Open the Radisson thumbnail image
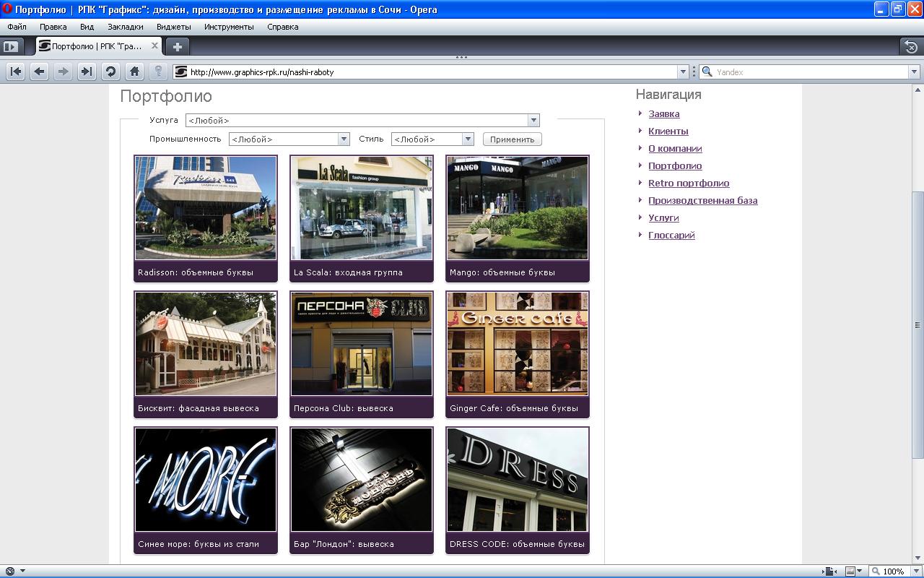The width and height of the screenshot is (924, 578). (206, 208)
